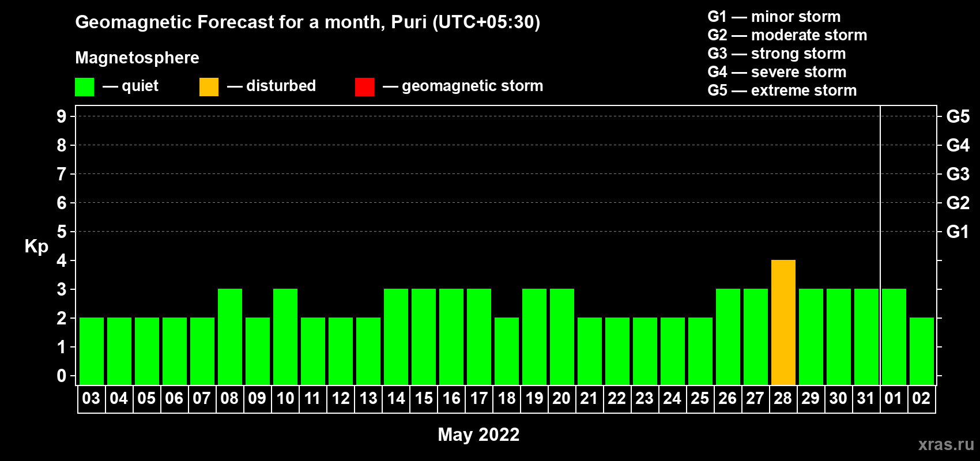Click the bar above date 19

(x=534, y=337)
